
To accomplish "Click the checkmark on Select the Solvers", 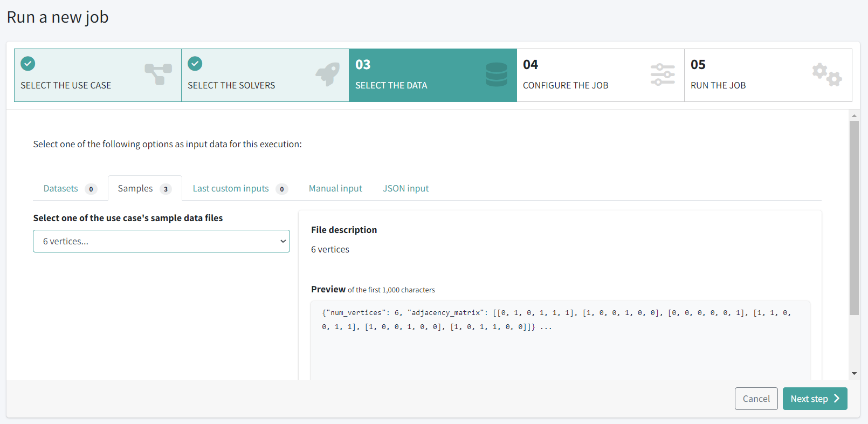I will tap(195, 64).
